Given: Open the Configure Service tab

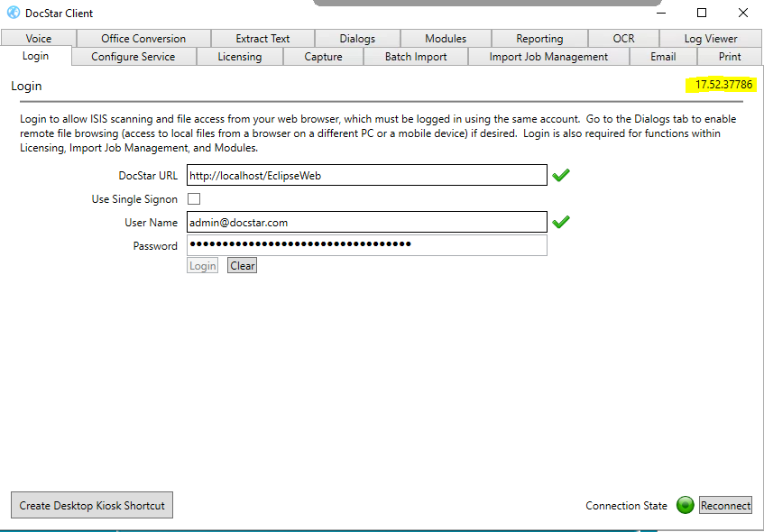Looking at the screenshot, I should point(133,57).
